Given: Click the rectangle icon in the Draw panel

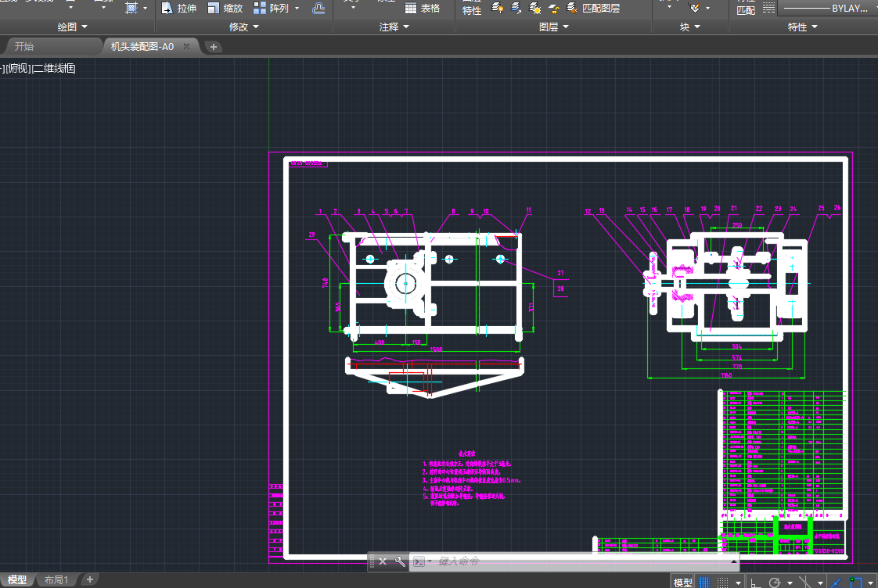Looking at the screenshot, I should [x=131, y=8].
